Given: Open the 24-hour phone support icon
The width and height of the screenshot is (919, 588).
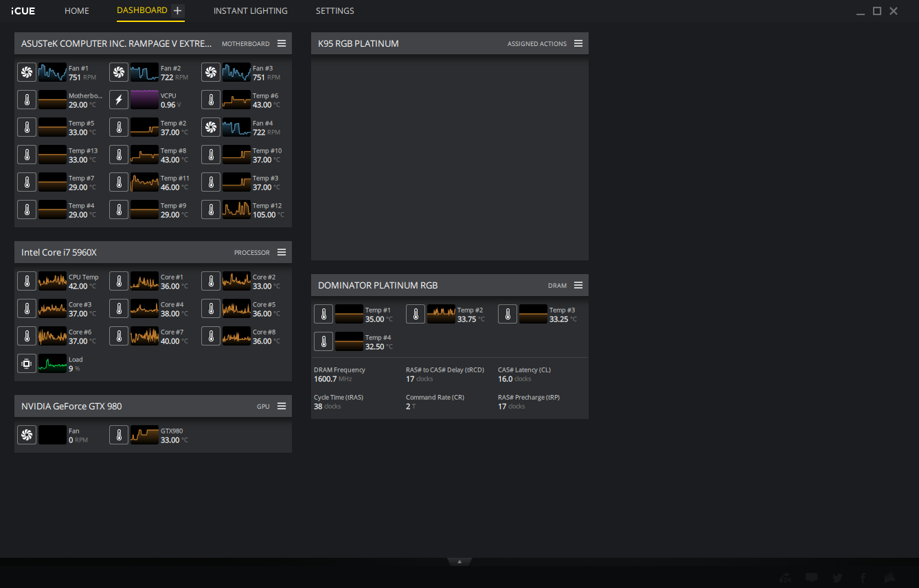Looking at the screenshot, I should point(785,578).
